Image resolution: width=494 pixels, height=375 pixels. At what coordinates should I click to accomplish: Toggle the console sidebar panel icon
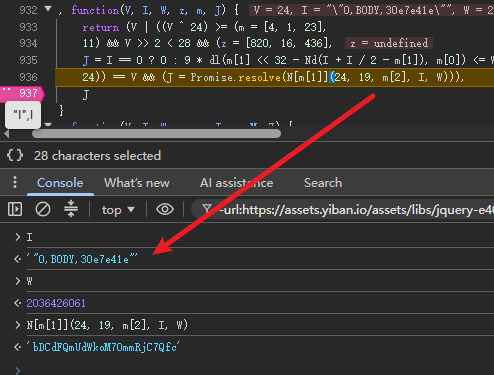click(x=15, y=209)
